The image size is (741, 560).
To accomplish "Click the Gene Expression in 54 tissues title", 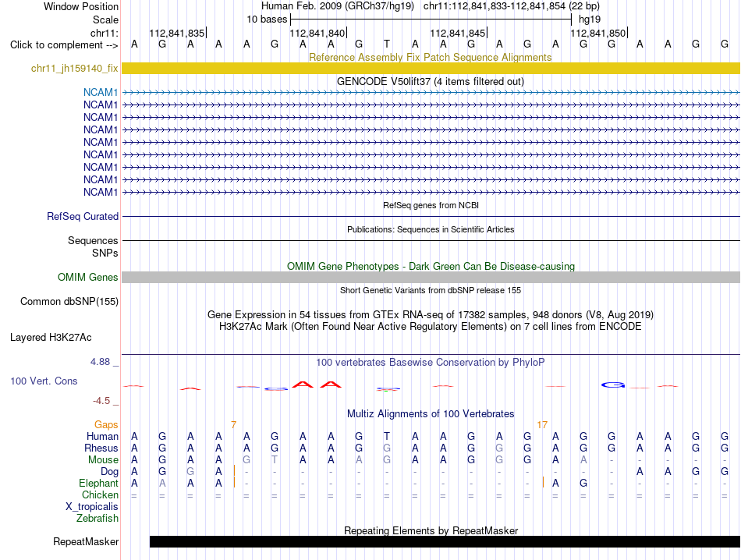I will [431, 315].
